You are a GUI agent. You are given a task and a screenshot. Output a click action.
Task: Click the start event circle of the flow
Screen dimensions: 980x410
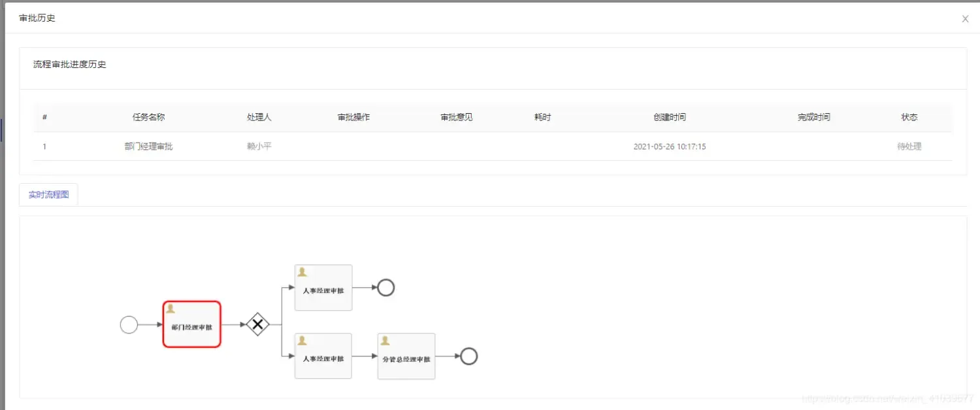(x=128, y=324)
